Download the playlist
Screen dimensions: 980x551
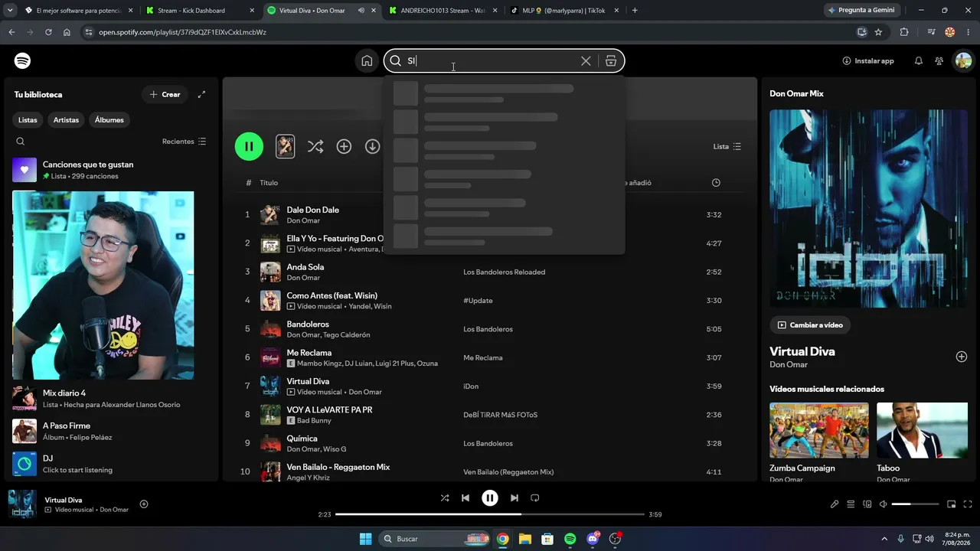pyautogui.click(x=372, y=146)
